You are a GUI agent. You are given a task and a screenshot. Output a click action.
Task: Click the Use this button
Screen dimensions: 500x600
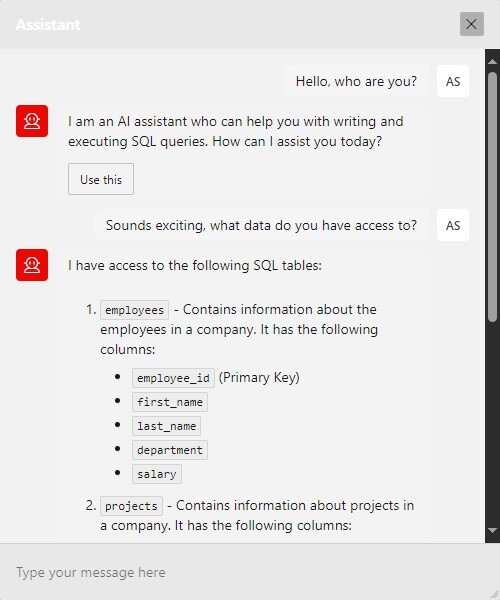point(101,179)
